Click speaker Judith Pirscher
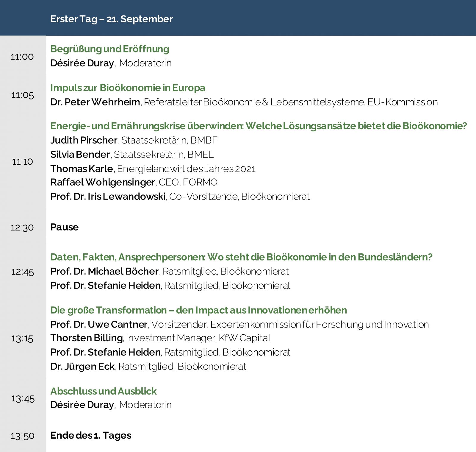The height and width of the screenshot is (452, 476). pyautogui.click(x=84, y=140)
